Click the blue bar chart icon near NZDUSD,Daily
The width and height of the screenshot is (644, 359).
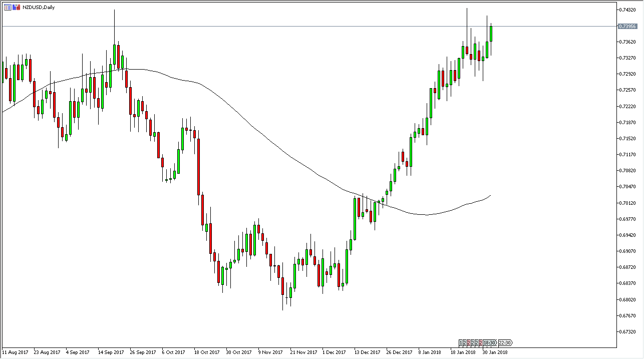point(14,7)
